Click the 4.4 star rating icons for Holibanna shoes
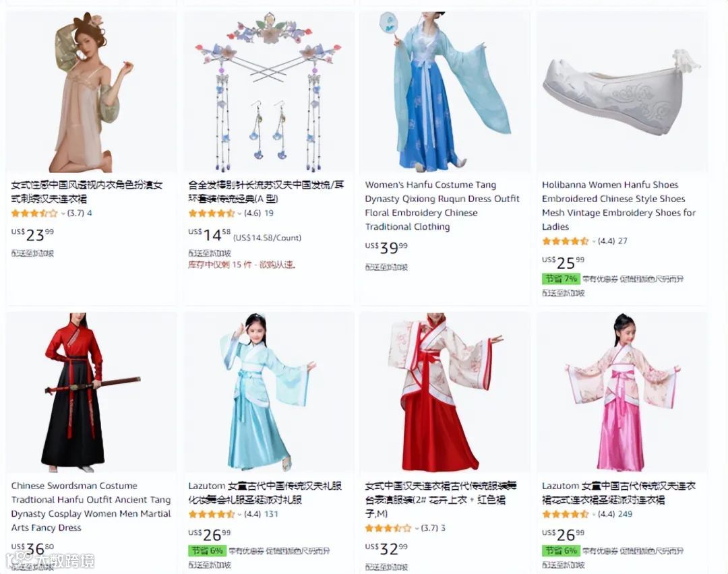 pos(566,241)
